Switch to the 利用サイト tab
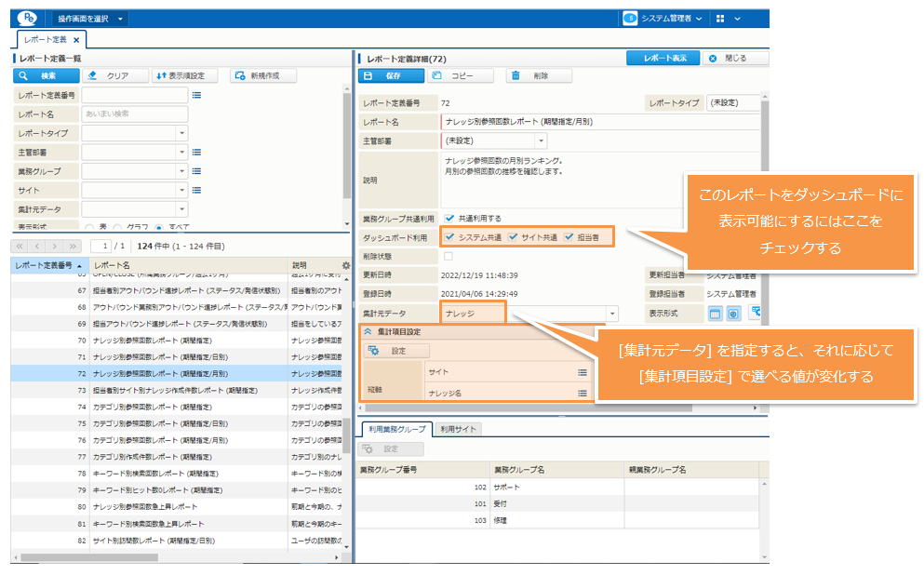The width and height of the screenshot is (924, 575). (459, 429)
